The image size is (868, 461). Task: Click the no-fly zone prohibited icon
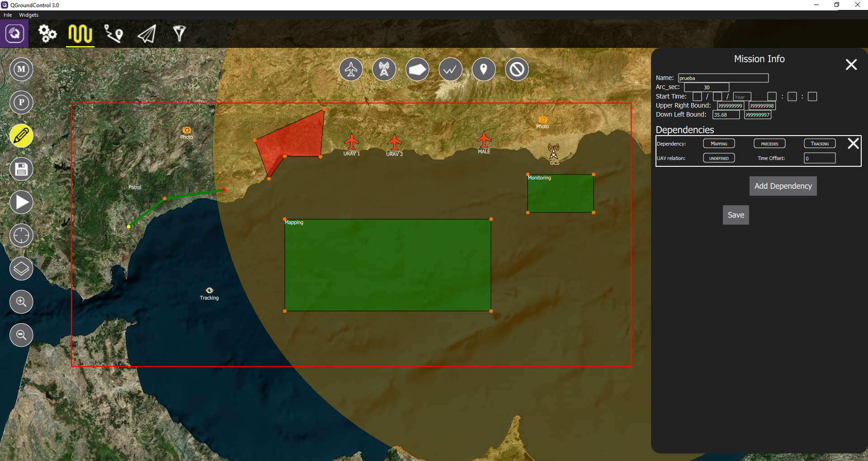[x=517, y=70]
